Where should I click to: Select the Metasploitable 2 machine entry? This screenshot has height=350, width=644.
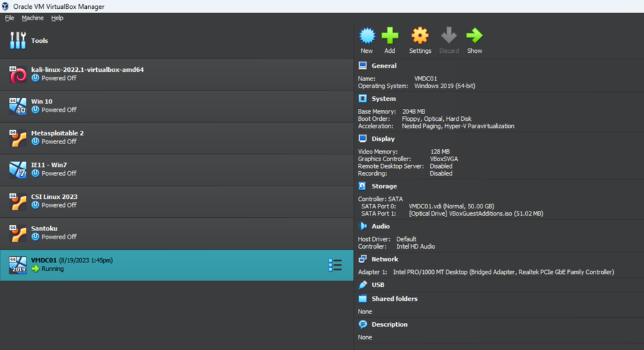(x=177, y=138)
